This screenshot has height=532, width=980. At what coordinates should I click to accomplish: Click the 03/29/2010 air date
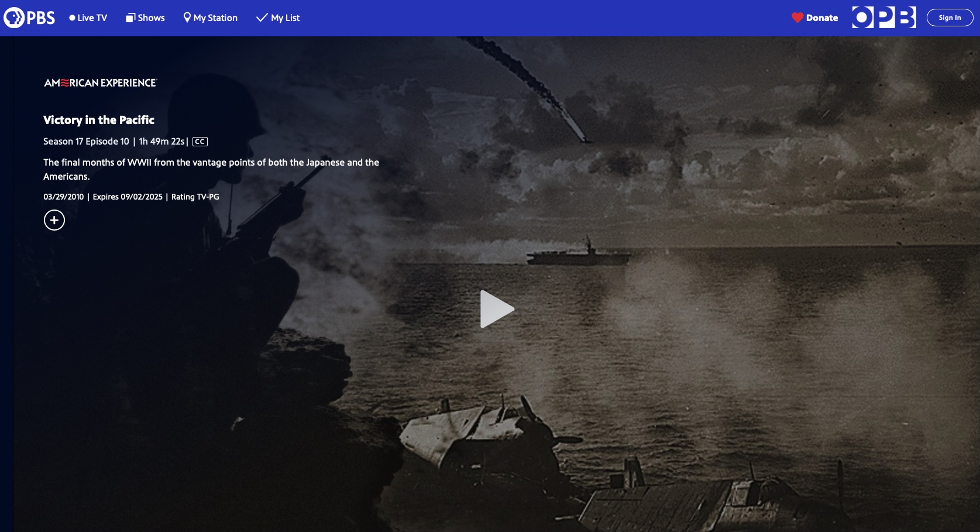coord(64,197)
